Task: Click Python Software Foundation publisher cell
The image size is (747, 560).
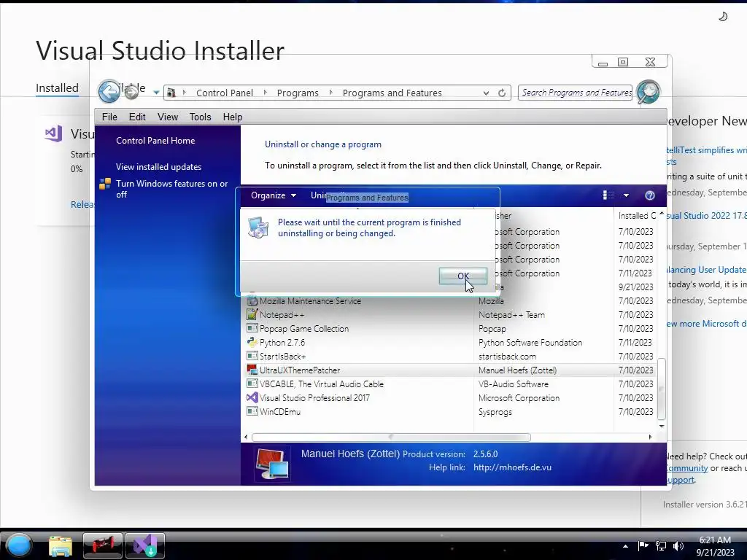Action: pyautogui.click(x=530, y=343)
